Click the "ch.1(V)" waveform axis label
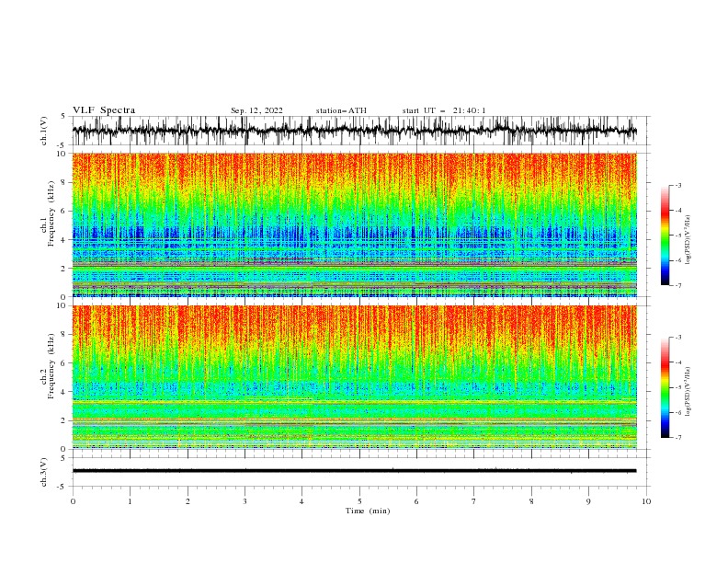The height and width of the screenshot is (563, 728). point(44,131)
